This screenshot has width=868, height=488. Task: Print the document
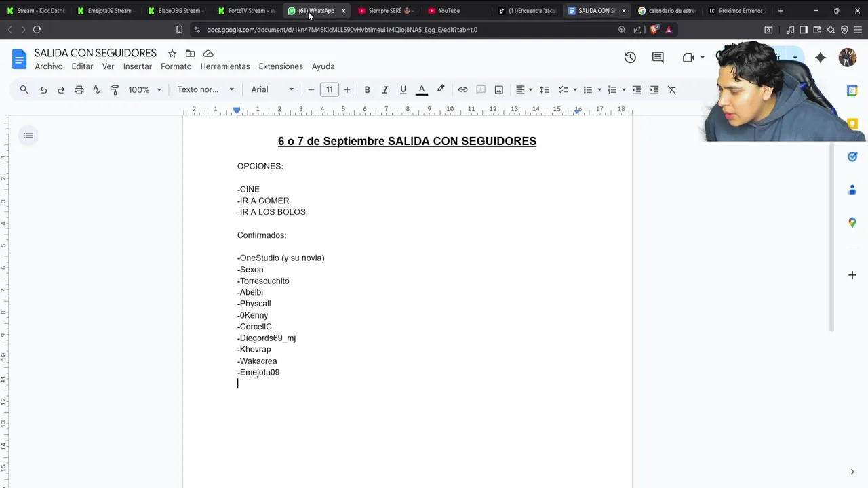(79, 89)
